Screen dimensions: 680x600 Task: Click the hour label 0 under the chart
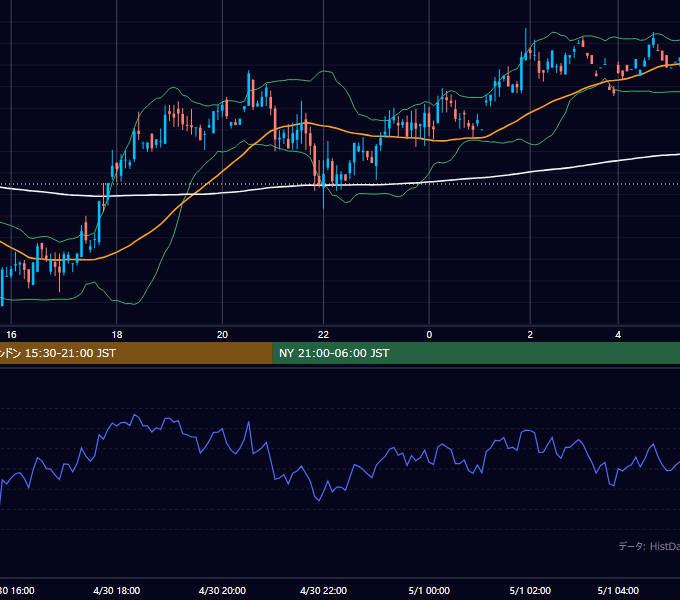point(429,335)
